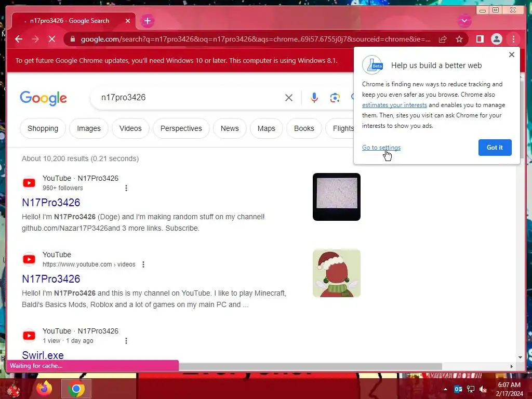Image resolution: width=532 pixels, height=399 pixels.
Task: Open the estimates your interests link
Action: (x=394, y=105)
